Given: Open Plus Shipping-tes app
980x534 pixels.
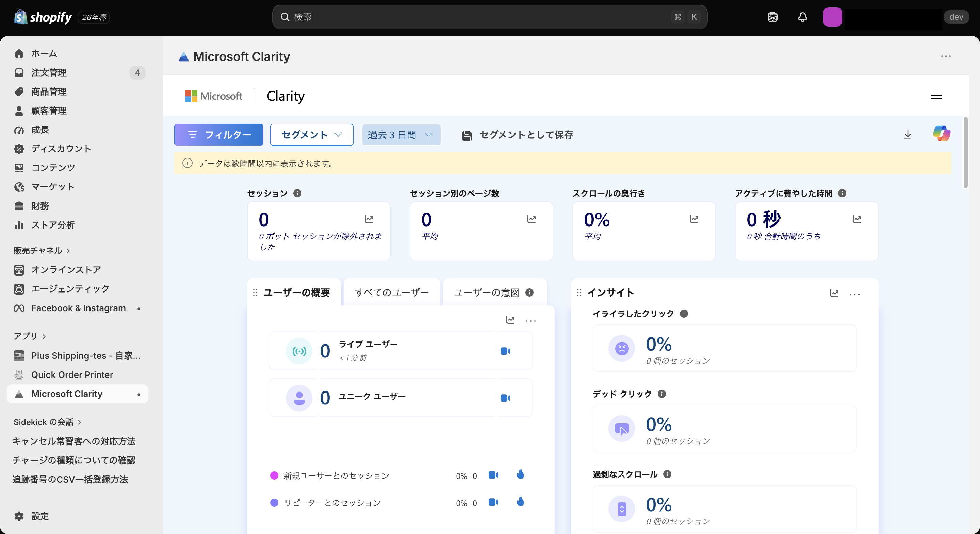Looking at the screenshot, I should [78, 356].
